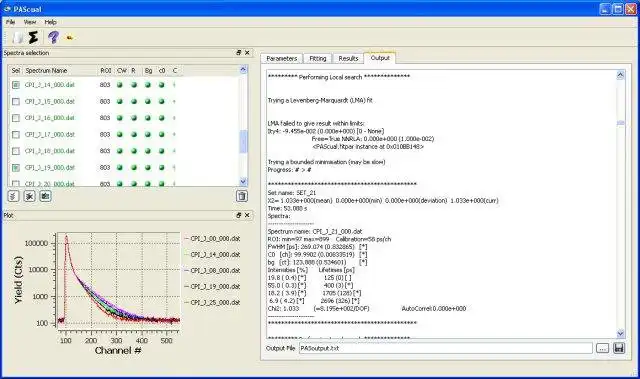Float the Spectra selection panel
Image resolution: width=640 pixels, height=379 pixels.
239,53
